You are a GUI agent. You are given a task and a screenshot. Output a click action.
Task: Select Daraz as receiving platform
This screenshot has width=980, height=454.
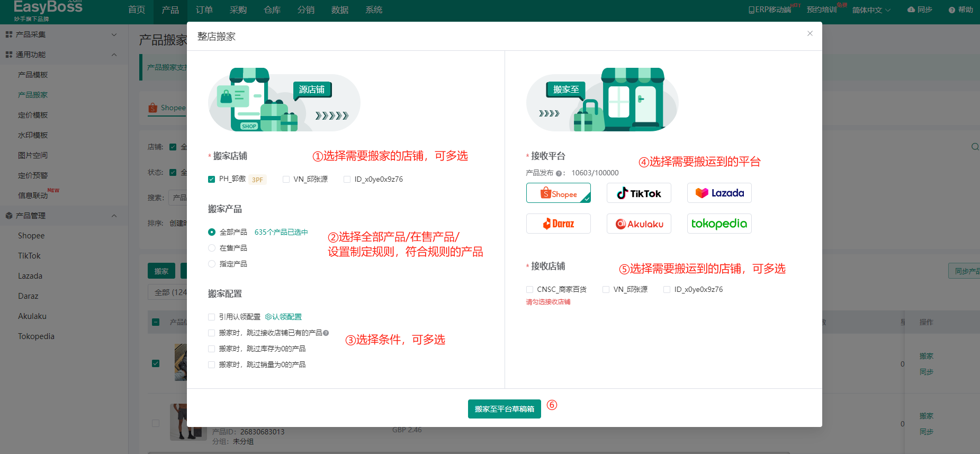[559, 224]
